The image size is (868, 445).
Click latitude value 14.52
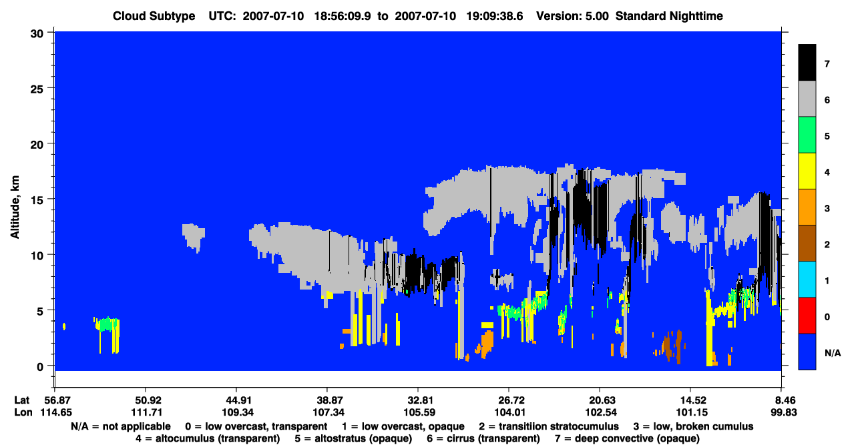691,400
